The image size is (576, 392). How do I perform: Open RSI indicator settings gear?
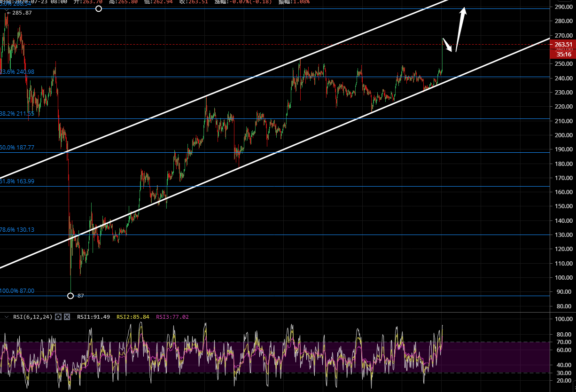click(58, 317)
